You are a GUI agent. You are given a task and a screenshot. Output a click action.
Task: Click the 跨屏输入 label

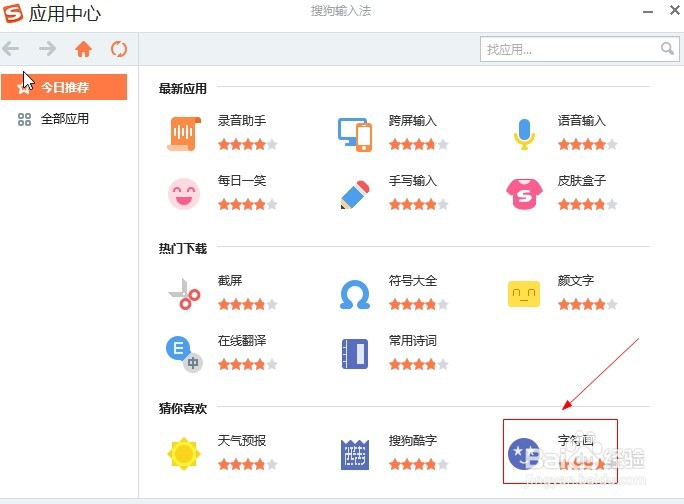point(413,120)
